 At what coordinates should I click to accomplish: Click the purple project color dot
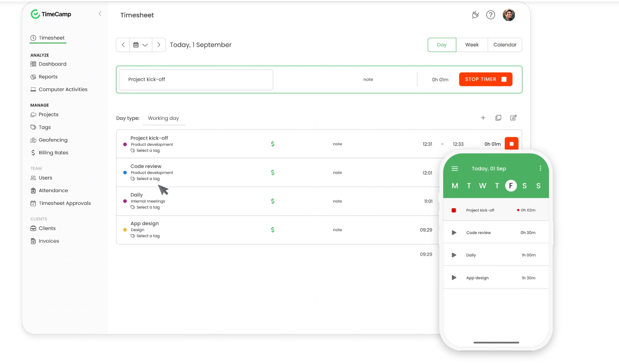click(x=124, y=143)
